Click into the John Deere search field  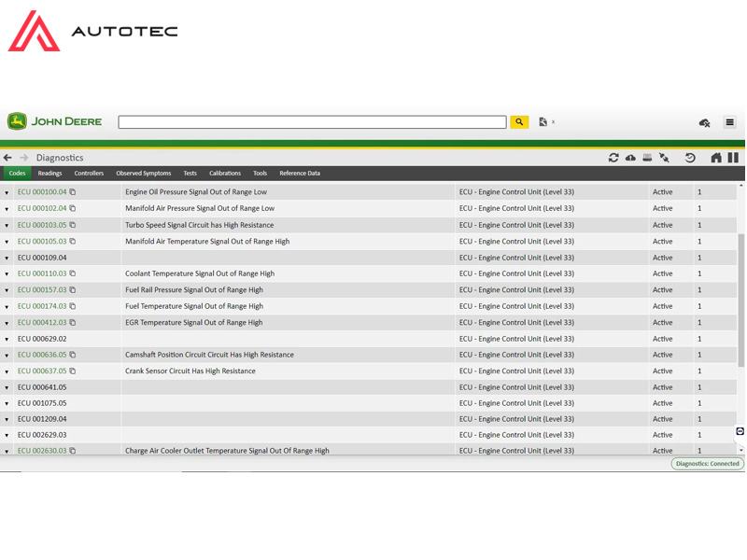pos(313,122)
